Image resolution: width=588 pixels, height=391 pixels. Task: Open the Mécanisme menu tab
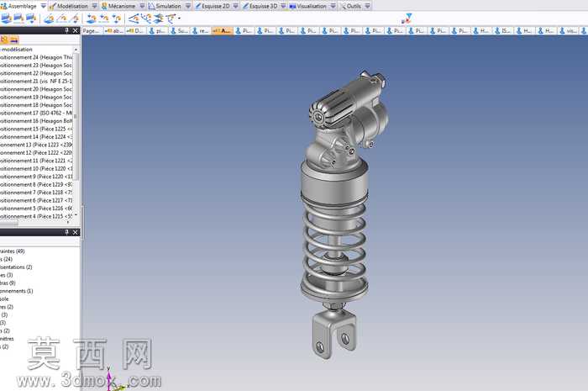[118, 6]
